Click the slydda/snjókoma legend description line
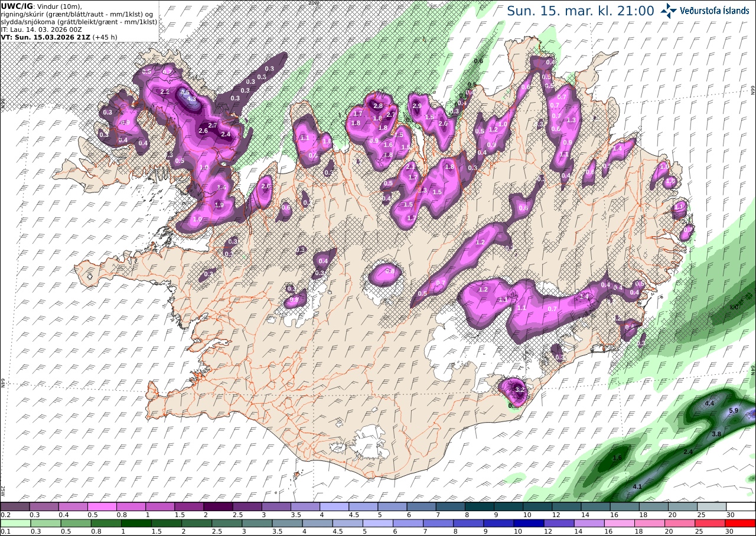Image resolution: width=756 pixels, height=536 pixels. pos(79,21)
